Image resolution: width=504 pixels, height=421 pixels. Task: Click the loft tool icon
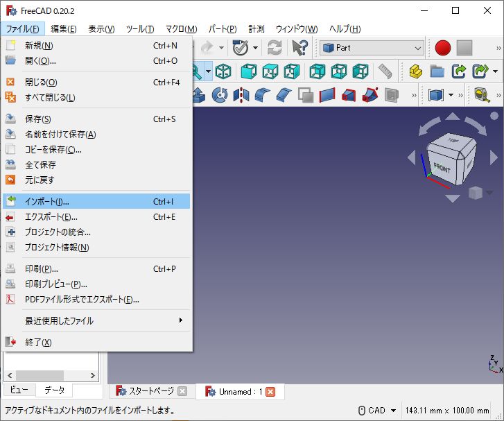349,95
